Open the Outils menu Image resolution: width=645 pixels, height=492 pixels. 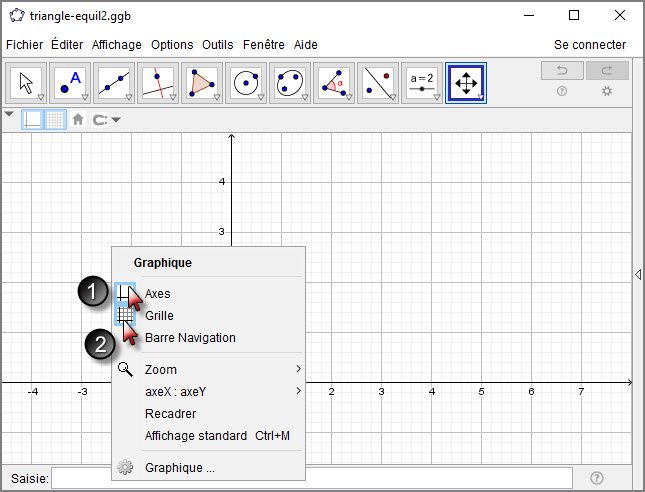[218, 44]
